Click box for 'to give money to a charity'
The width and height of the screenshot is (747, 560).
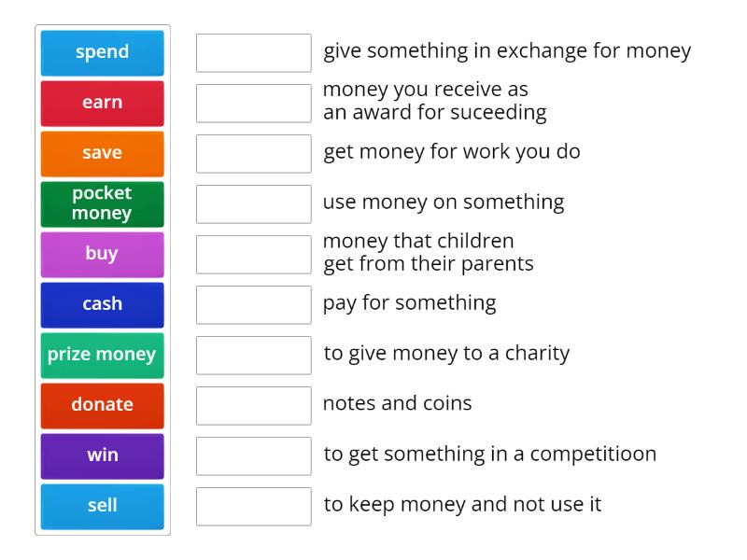coord(253,356)
